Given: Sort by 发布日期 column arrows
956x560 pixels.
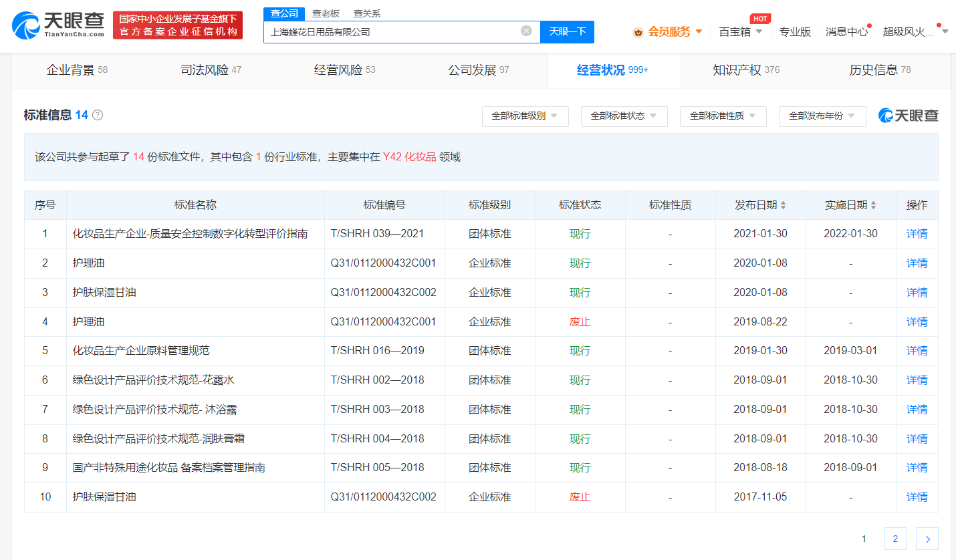Looking at the screenshot, I should (783, 206).
